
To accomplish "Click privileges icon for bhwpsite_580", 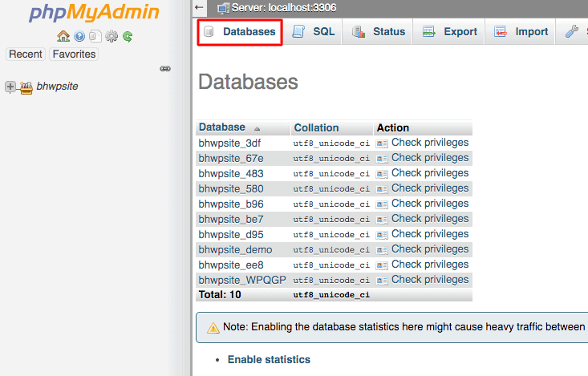I will click(382, 189).
